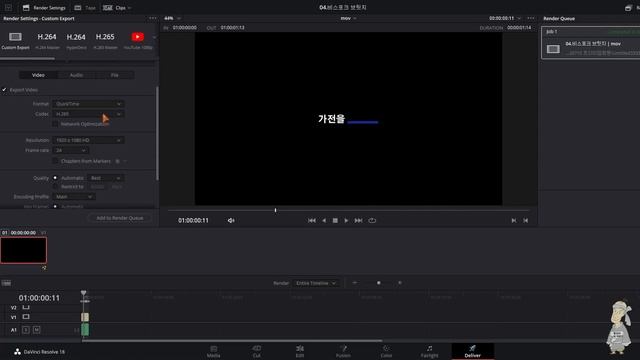Open the Format dropdown (QuickTime)
Screen dimensions: 640x360
[88, 104]
